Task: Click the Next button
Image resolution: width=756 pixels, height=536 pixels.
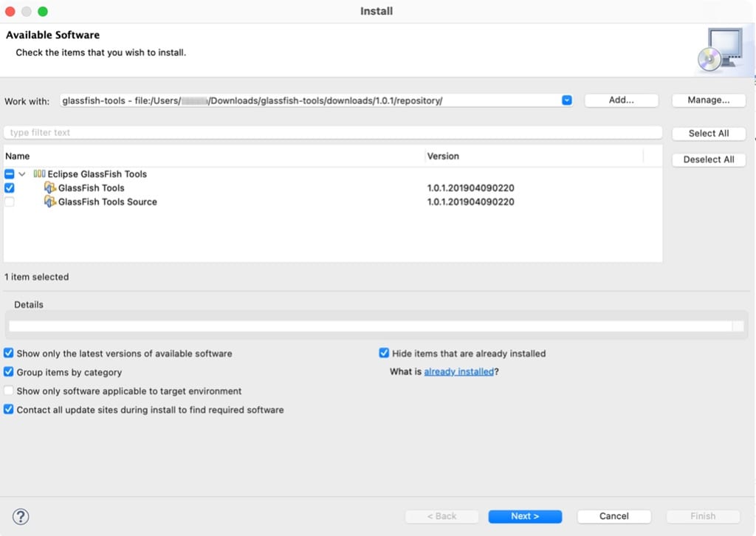Action: click(525, 517)
